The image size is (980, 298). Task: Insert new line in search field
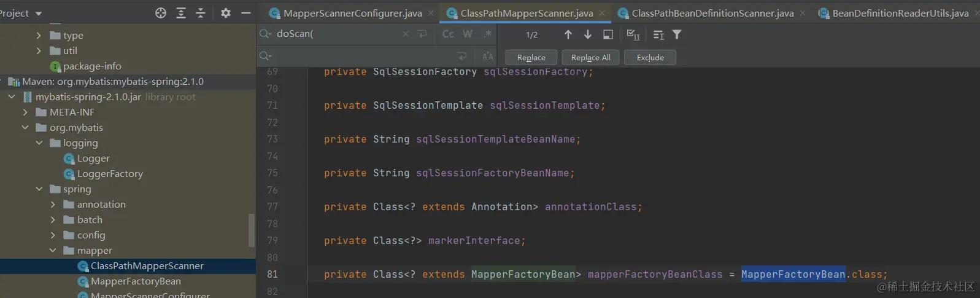click(422, 34)
